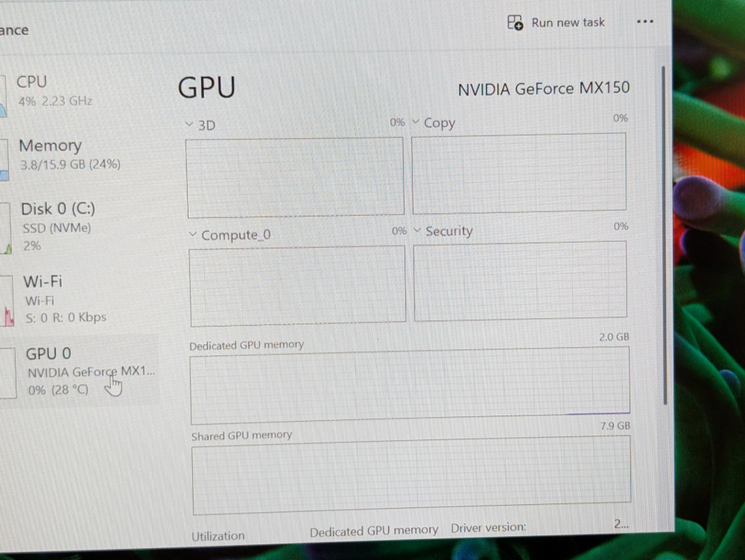This screenshot has height=560, width=745.
Task: Open the Security engine dropdown chevron
Action: [x=417, y=230]
